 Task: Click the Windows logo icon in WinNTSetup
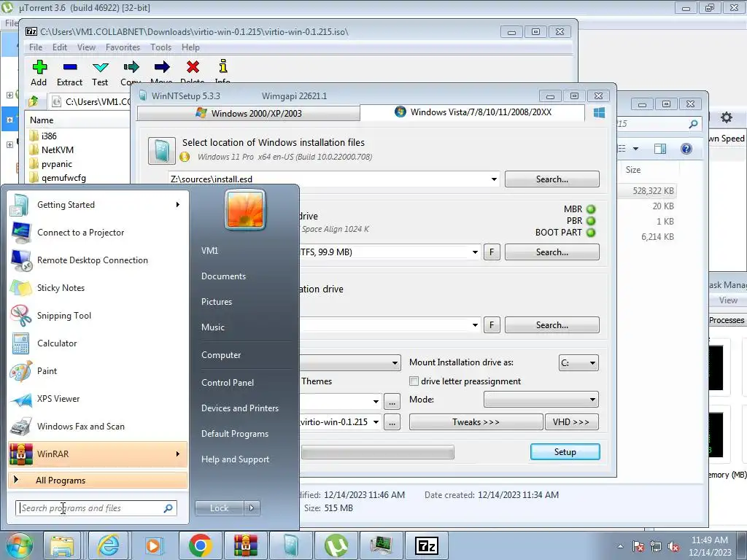600,113
